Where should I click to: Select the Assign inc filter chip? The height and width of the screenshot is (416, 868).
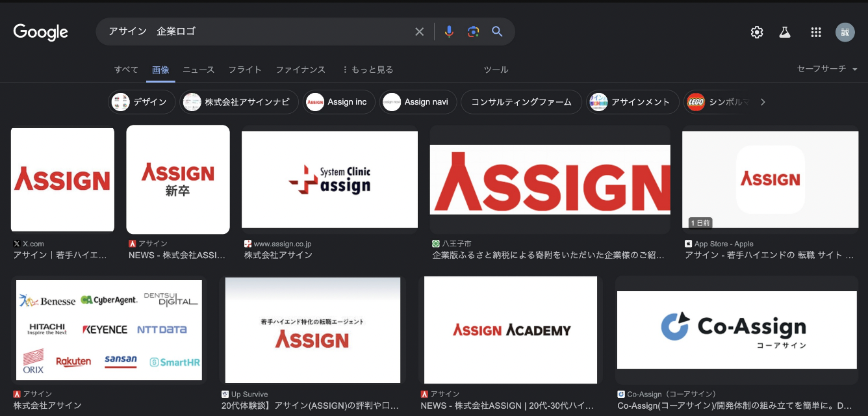339,102
